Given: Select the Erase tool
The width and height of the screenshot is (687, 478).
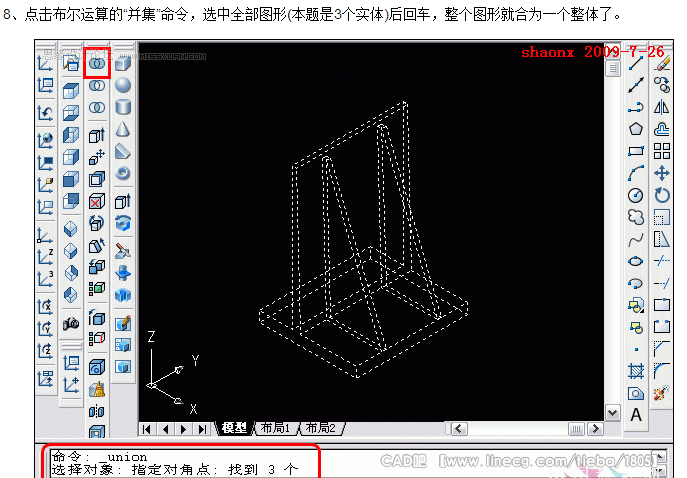Looking at the screenshot, I should (x=662, y=64).
